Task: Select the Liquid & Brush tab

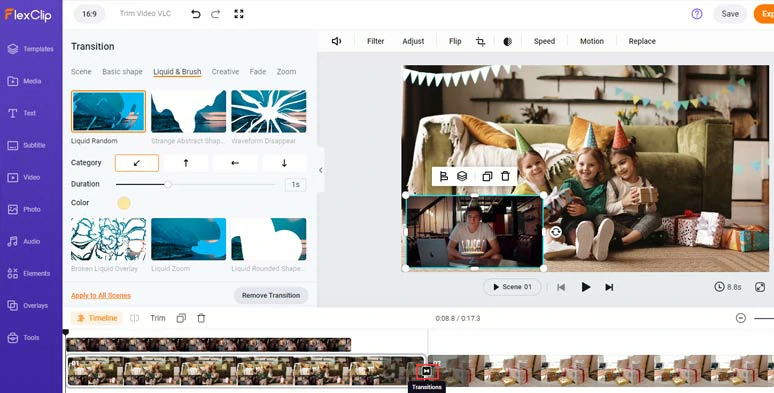Action: pos(177,72)
